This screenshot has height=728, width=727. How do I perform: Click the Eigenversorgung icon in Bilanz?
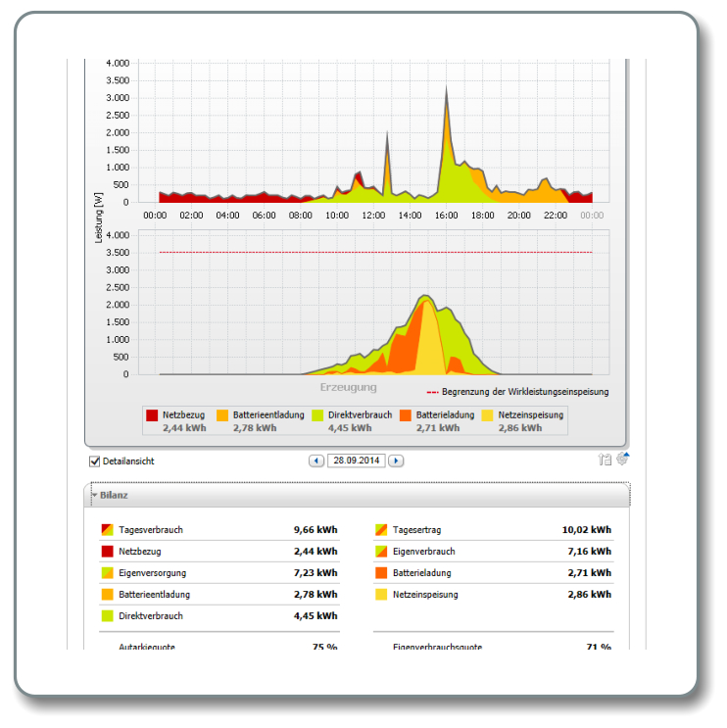click(107, 573)
